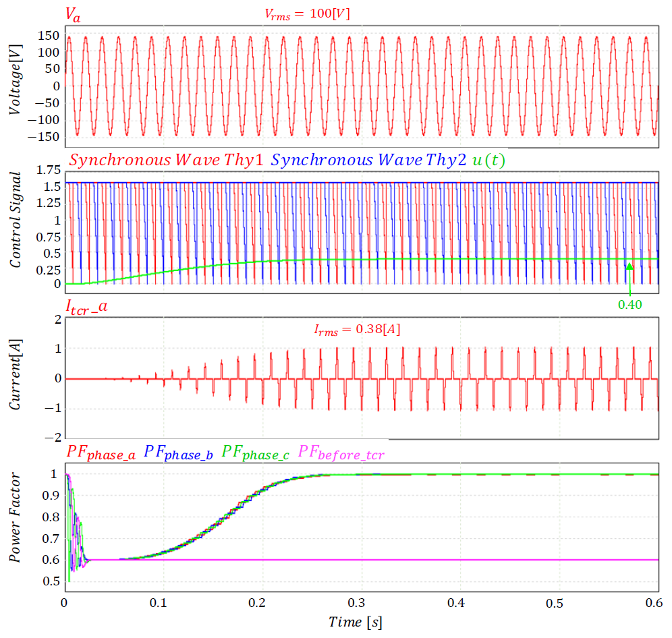Toggle the blue PF phase_b legend entry
The image size is (672, 638).
pyautogui.click(x=179, y=453)
